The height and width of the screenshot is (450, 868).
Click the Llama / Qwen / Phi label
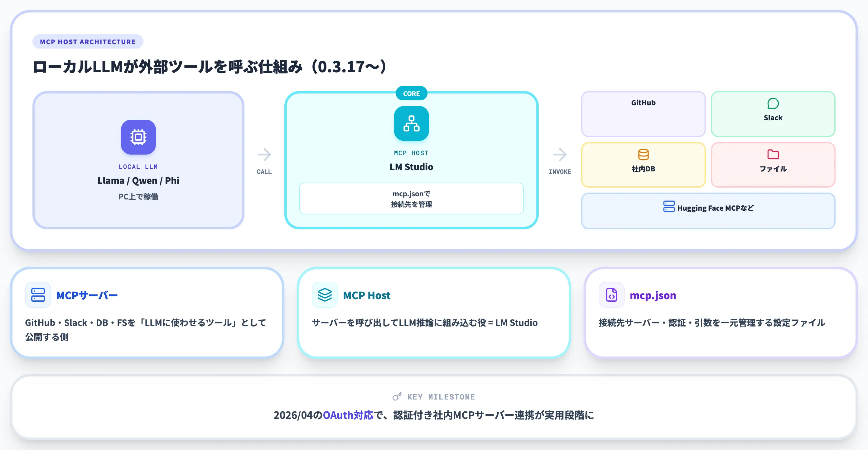(x=138, y=180)
